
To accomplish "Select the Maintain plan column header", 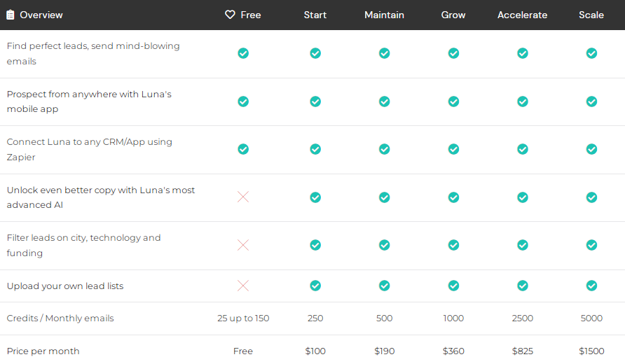I will (x=384, y=15).
